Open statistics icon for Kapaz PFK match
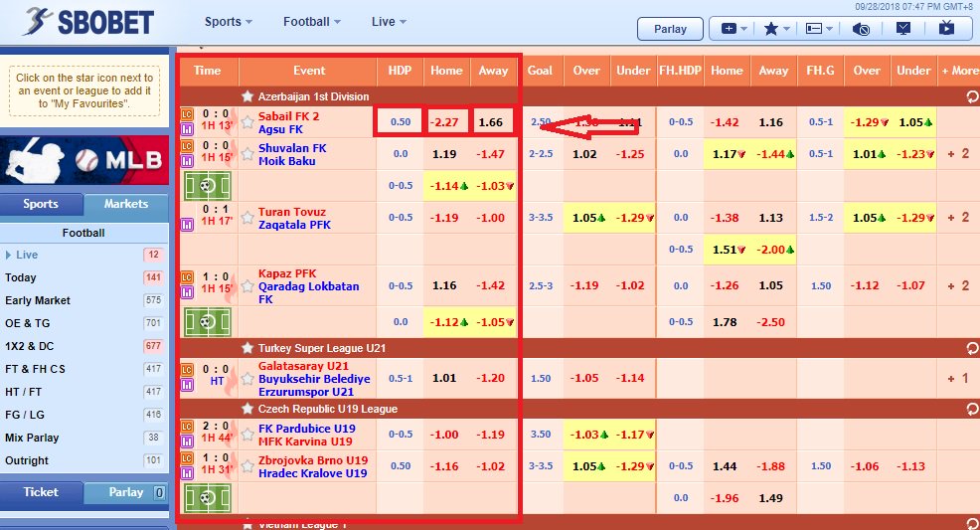The image size is (980, 530). tap(187, 292)
